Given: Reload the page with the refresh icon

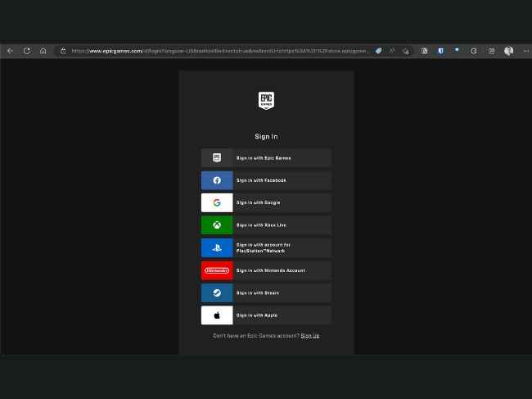Looking at the screenshot, I should [x=27, y=51].
